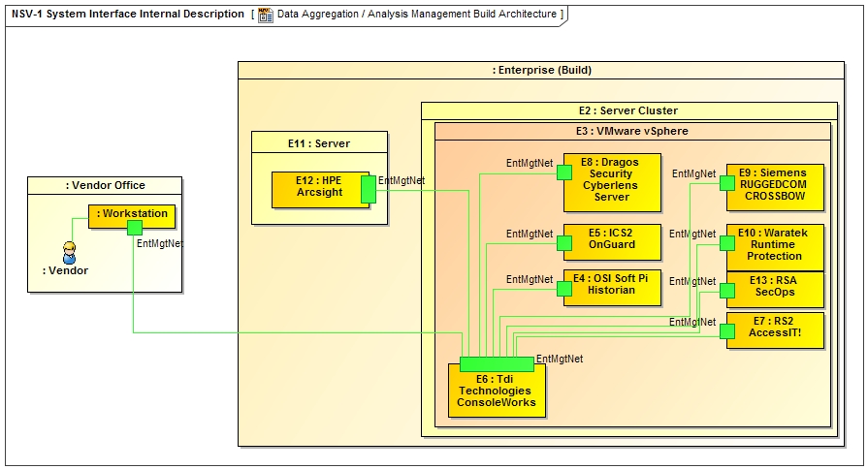Viewport: 868px width, 470px height.
Task: Click green port on RSA SecOps block
Action: [x=727, y=291]
